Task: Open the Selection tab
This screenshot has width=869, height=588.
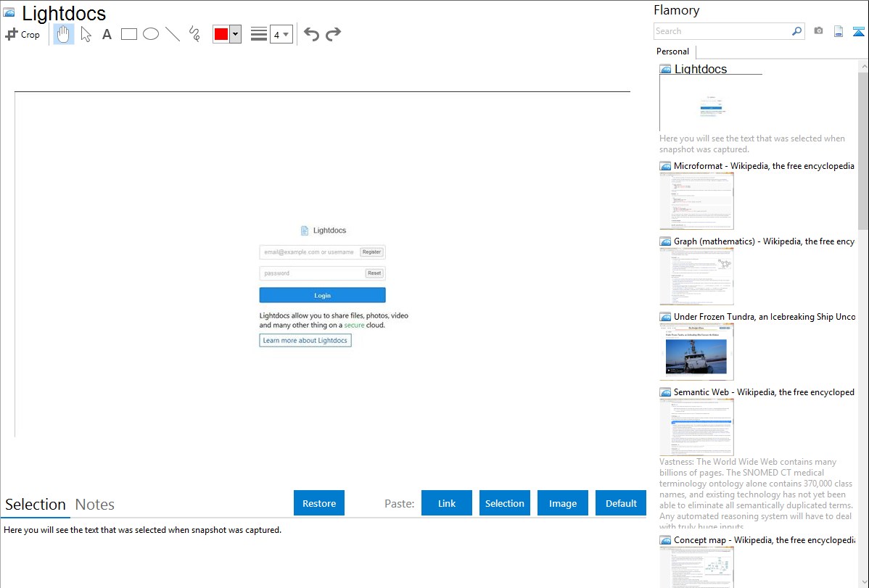Action: pos(36,505)
